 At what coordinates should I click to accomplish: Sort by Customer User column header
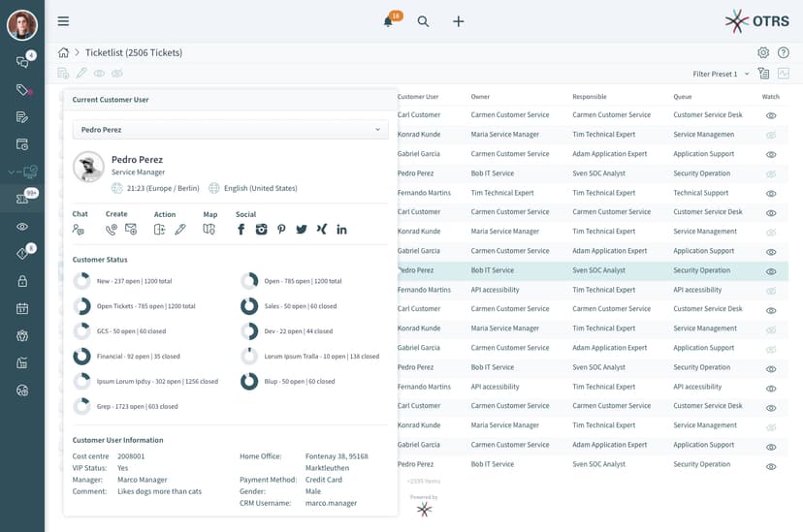tap(418, 97)
